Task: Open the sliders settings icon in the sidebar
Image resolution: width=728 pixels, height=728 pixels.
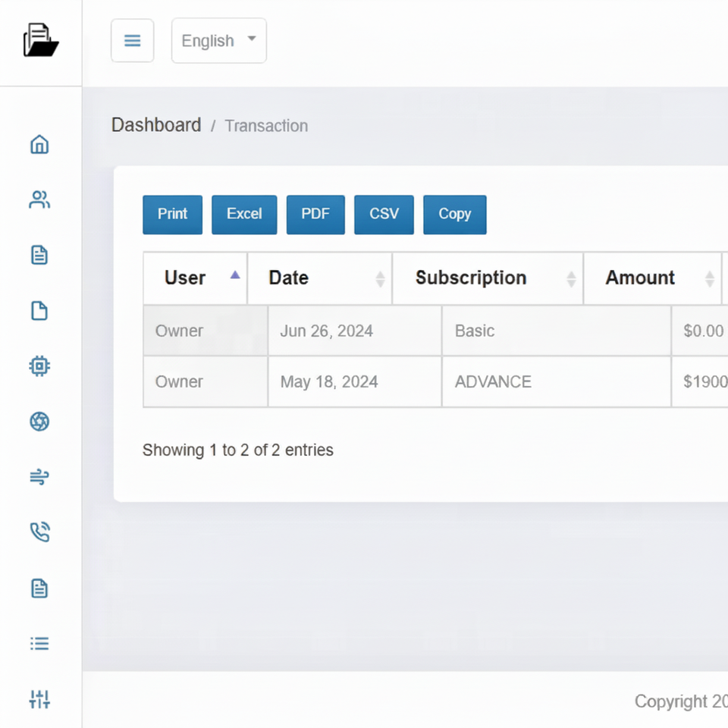Action: (39, 699)
